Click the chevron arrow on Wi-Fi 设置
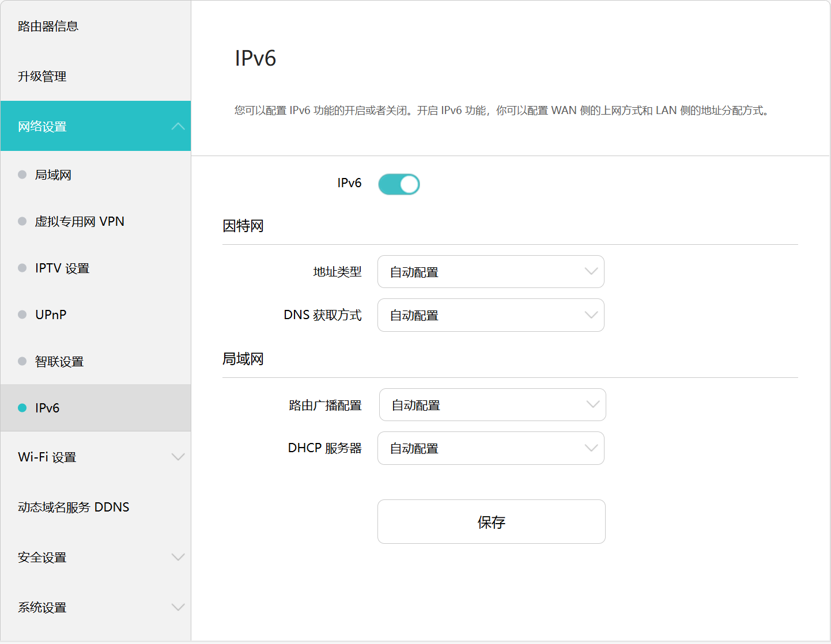 pyautogui.click(x=178, y=457)
